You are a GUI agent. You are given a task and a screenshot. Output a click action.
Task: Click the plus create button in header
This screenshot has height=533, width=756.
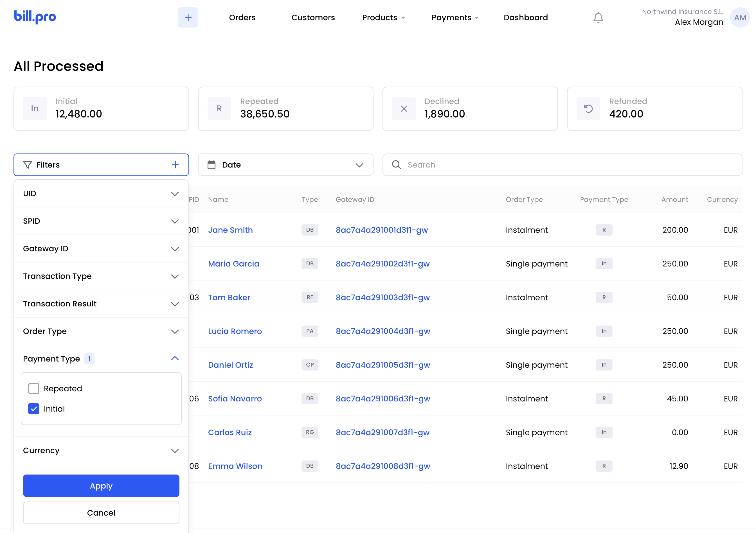click(188, 17)
